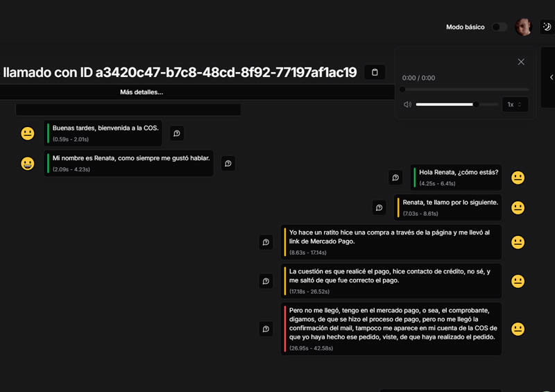Viewport: 555px width, 392px height.
Task: Comment on the 'Mi nombre es Renata' message
Action: 228,164
